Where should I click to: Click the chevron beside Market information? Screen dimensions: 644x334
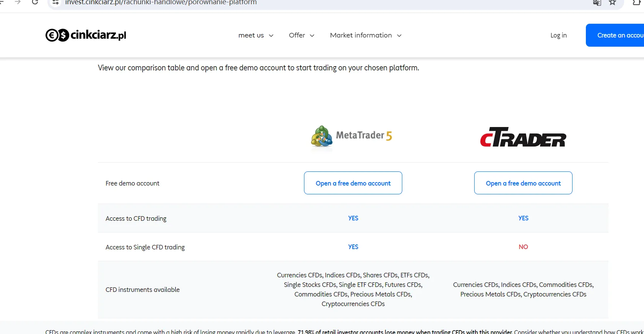pos(399,36)
